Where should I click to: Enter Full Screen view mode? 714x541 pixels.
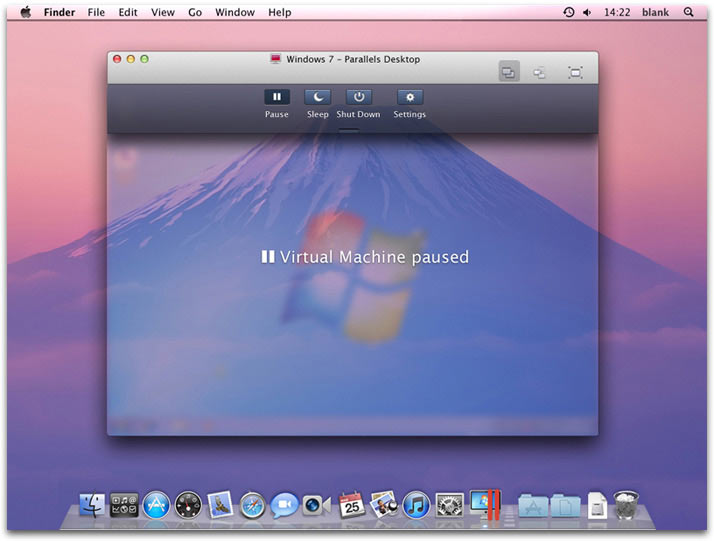[x=575, y=72]
